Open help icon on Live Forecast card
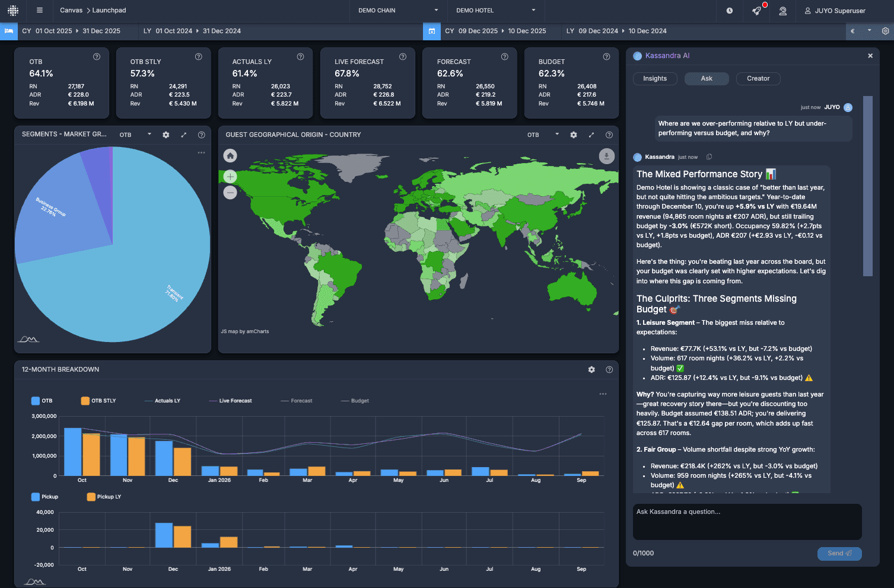 [403, 57]
